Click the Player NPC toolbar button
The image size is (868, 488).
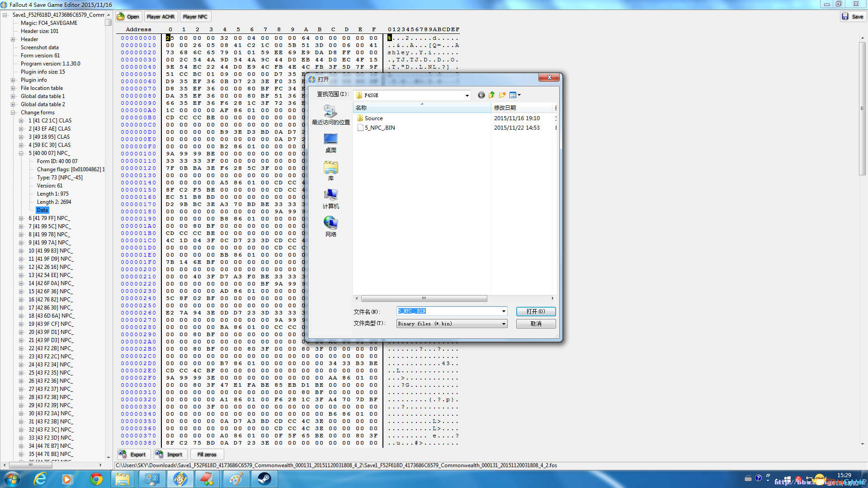tap(195, 17)
